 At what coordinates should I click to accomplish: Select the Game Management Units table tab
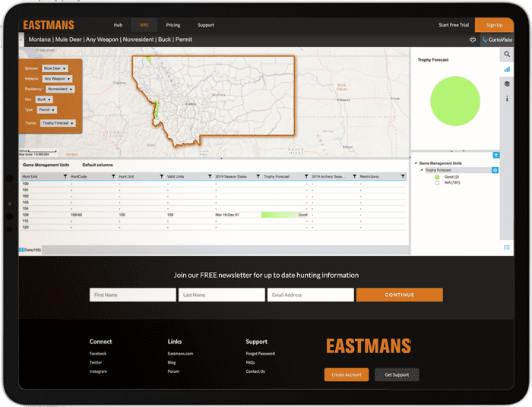pos(46,165)
